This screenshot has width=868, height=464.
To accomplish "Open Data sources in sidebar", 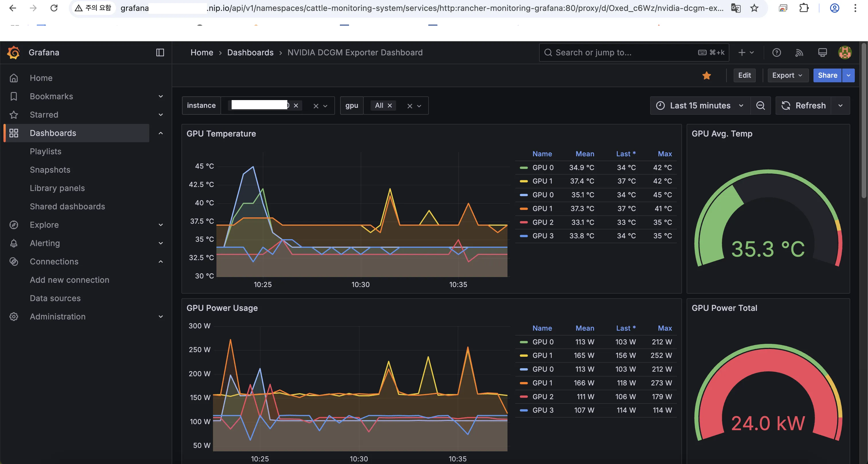I will (x=55, y=298).
